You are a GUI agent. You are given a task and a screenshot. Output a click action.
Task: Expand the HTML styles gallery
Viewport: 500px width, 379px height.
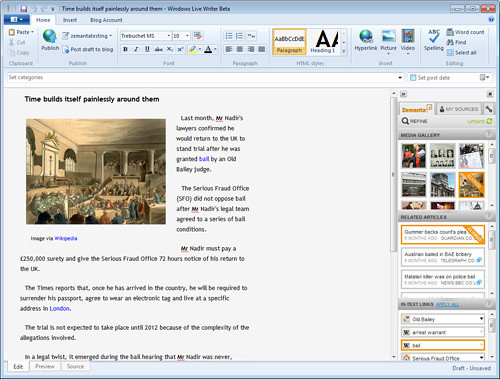point(344,51)
